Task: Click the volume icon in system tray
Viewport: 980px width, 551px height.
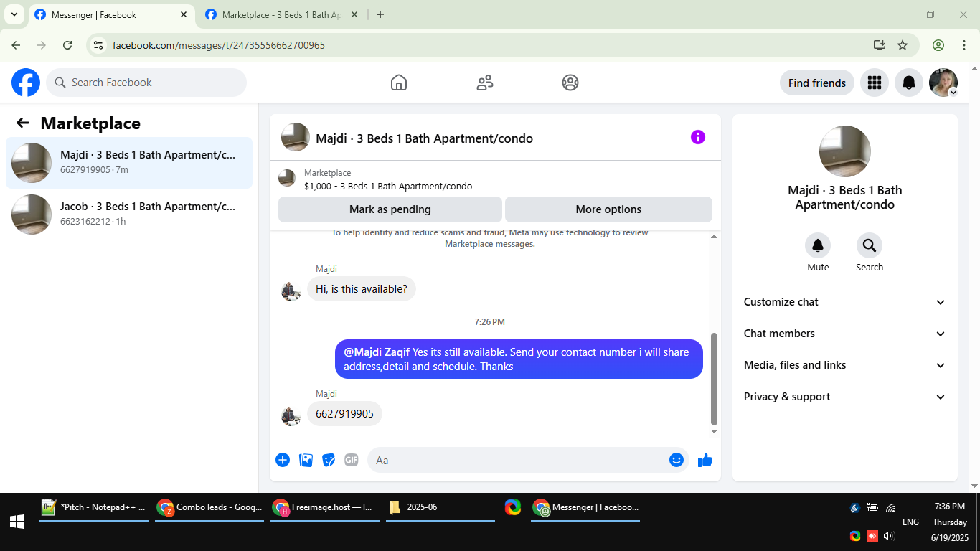Action: point(890,536)
